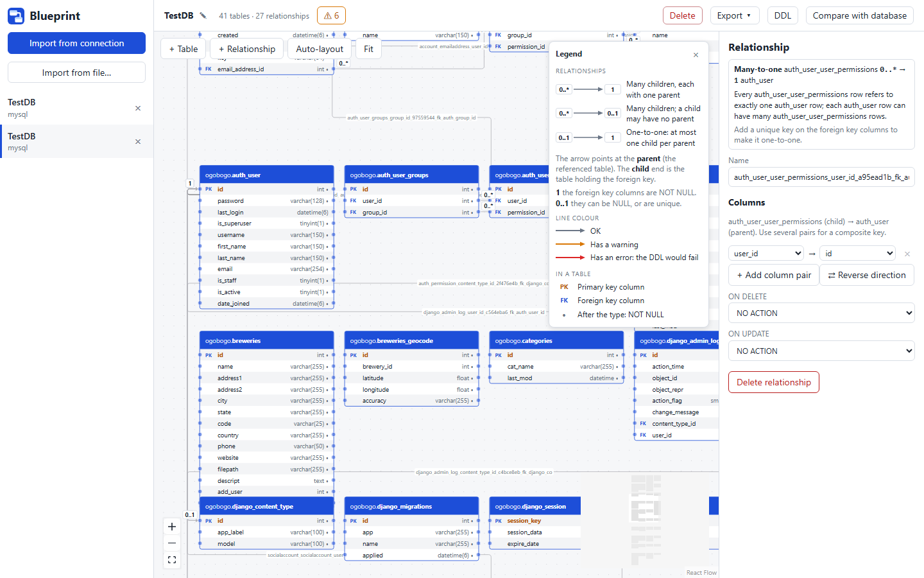This screenshot has width=924, height=578.
Task: Open the DDL view
Action: coord(783,15)
